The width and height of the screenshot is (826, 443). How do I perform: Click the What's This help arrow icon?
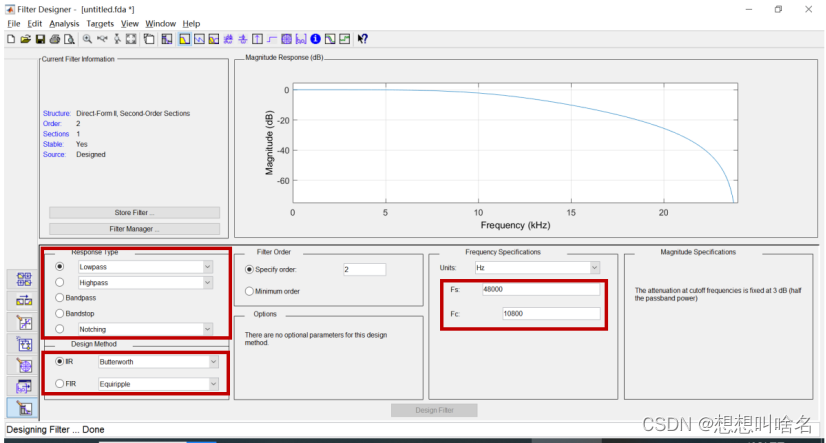click(x=362, y=39)
